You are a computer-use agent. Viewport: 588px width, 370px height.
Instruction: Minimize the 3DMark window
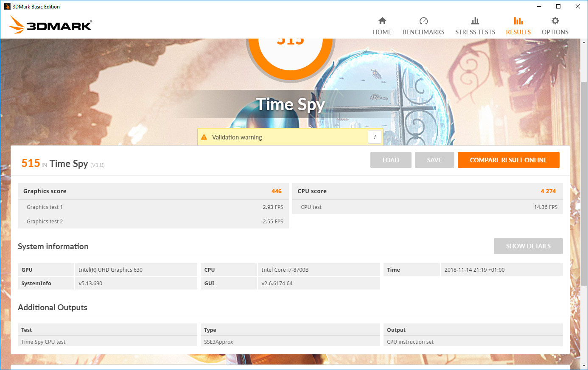point(539,6)
